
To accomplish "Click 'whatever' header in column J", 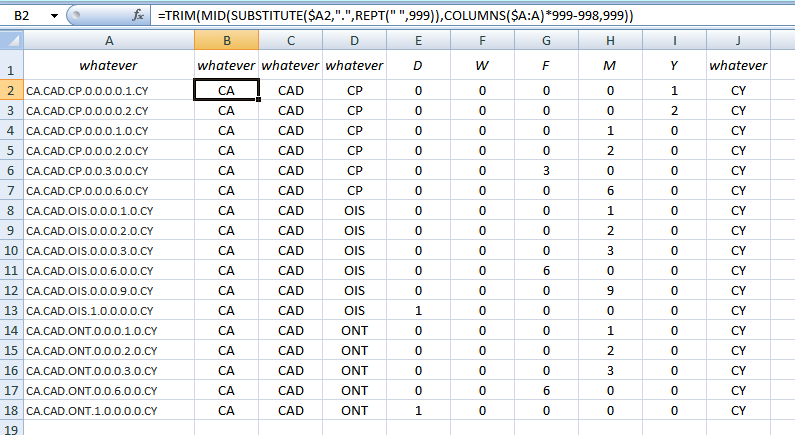I will (738, 65).
